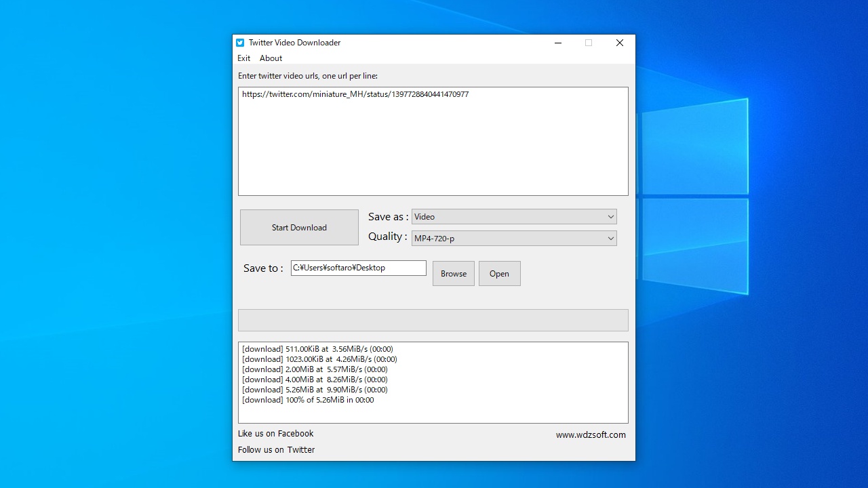Click the 'Enter twitter video urls' label
This screenshot has width=868, height=488.
pyautogui.click(x=308, y=76)
